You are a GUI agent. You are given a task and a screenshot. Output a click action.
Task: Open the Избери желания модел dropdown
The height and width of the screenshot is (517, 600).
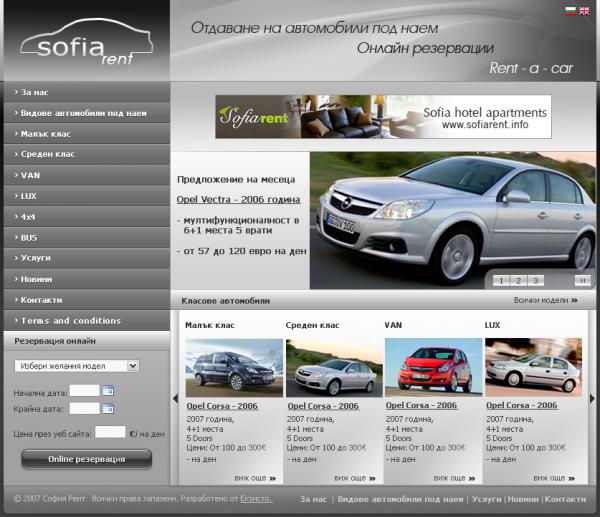click(77, 366)
